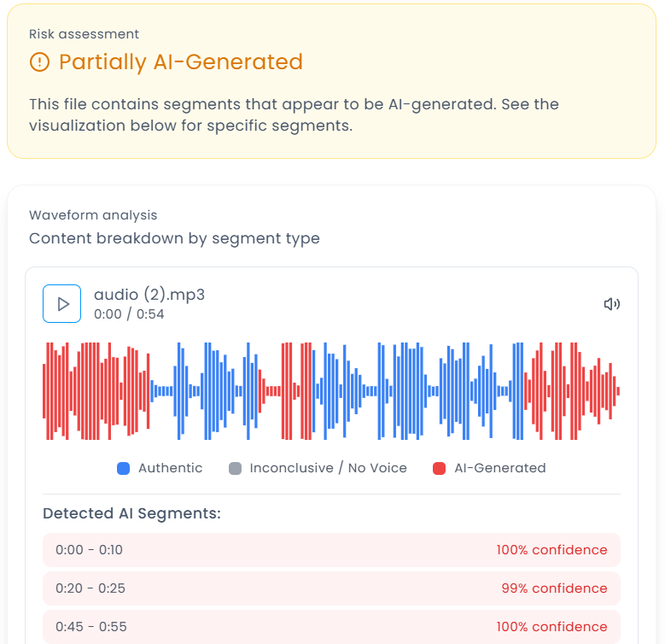Click the gray Inconclusive legend swatch
Image resolution: width=665 pixels, height=644 pixels.
236,468
